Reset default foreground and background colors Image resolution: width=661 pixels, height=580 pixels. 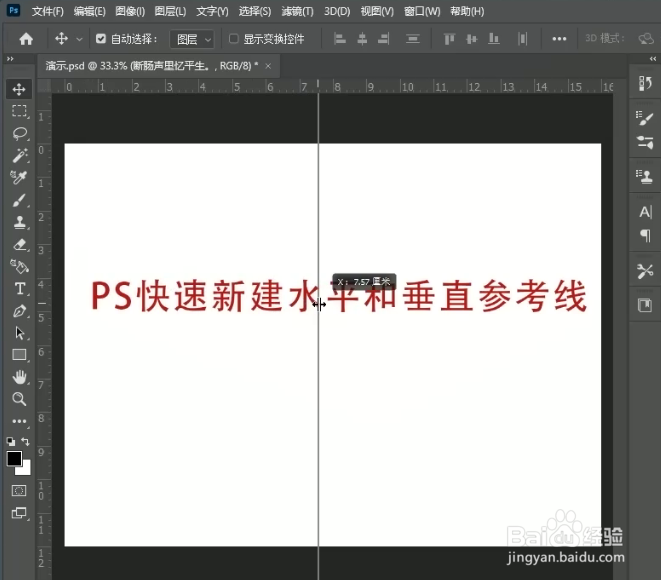point(11,441)
